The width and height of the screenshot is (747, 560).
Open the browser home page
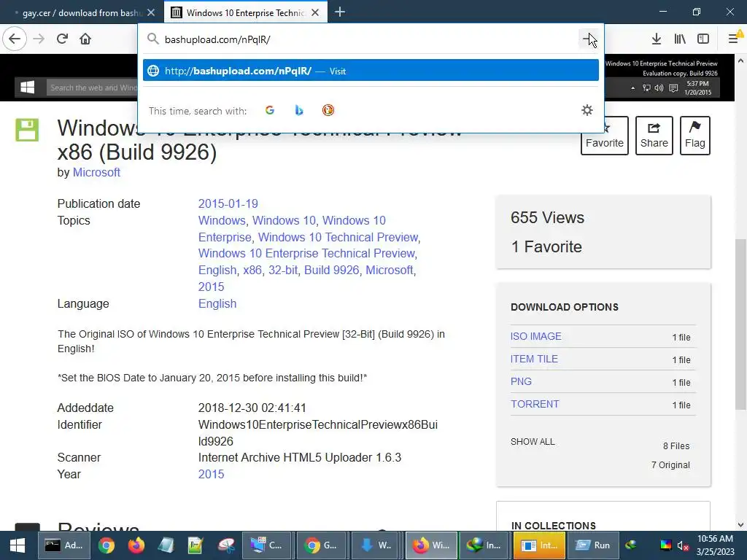[x=85, y=39]
